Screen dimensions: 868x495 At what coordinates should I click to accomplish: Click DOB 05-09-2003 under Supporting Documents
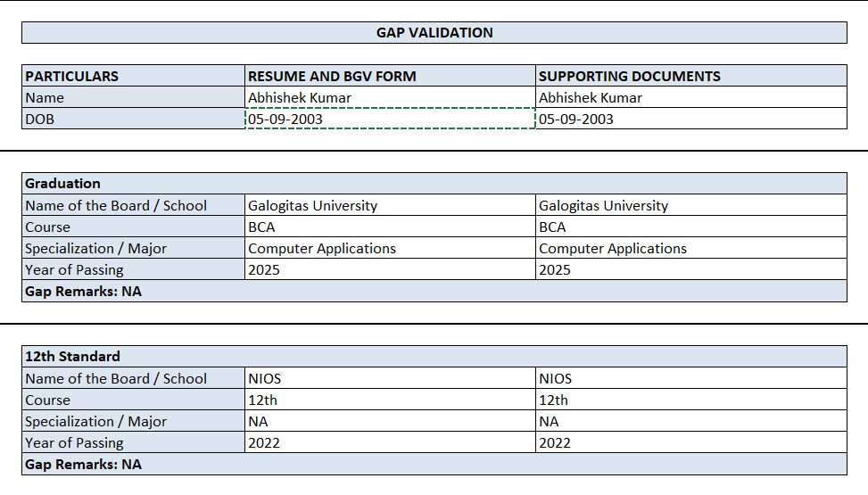pos(691,119)
